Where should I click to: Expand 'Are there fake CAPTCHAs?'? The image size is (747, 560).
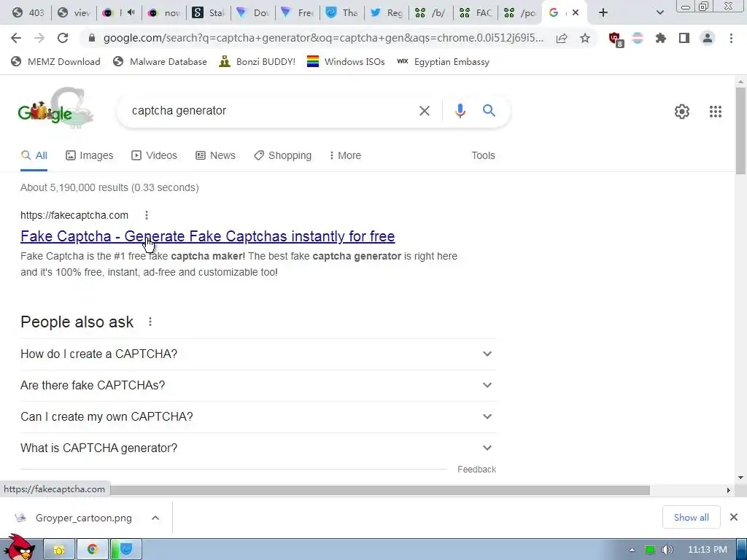[258, 385]
